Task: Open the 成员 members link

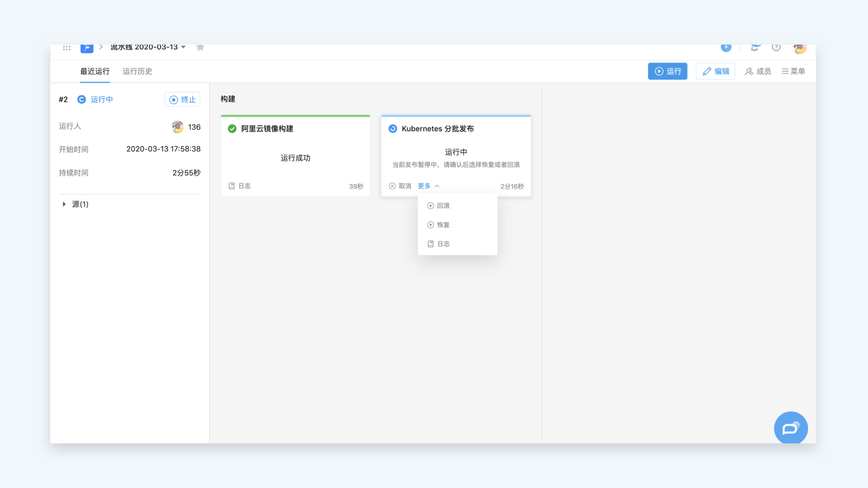Action: pos(758,71)
